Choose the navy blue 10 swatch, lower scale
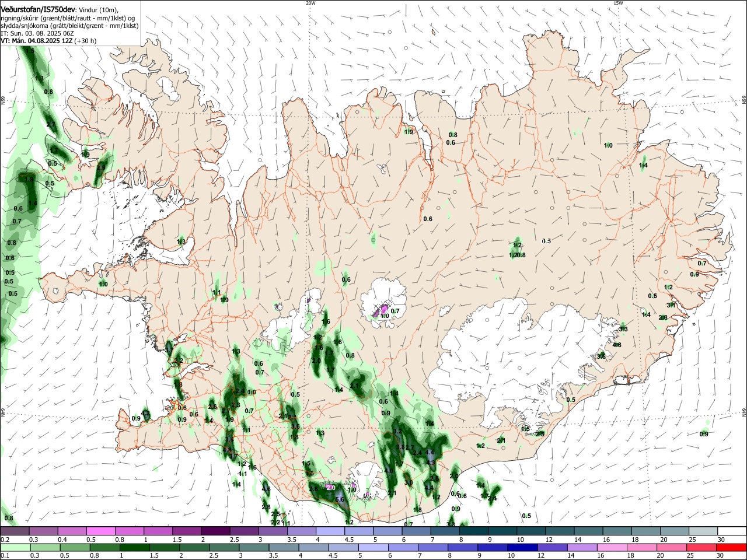Viewport: 747px width, 560px height. tap(522, 548)
